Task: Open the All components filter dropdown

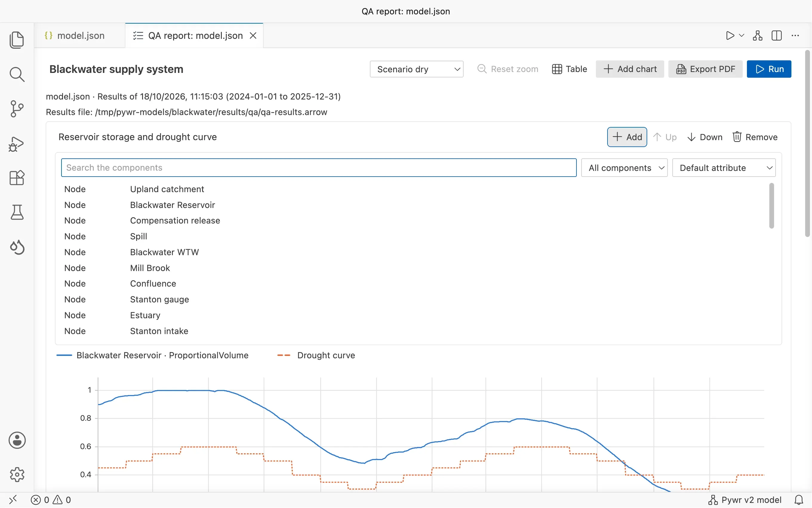Action: tap(625, 168)
